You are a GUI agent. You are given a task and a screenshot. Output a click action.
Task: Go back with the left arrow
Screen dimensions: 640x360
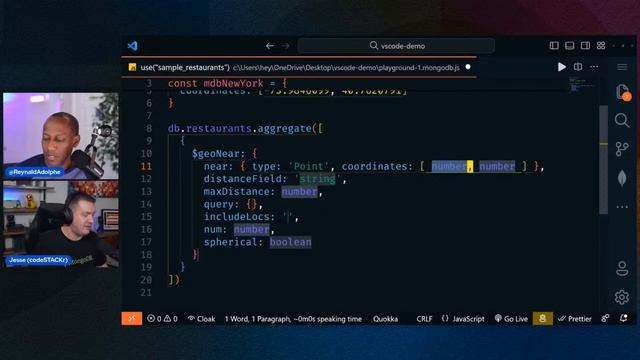[x=269, y=46]
